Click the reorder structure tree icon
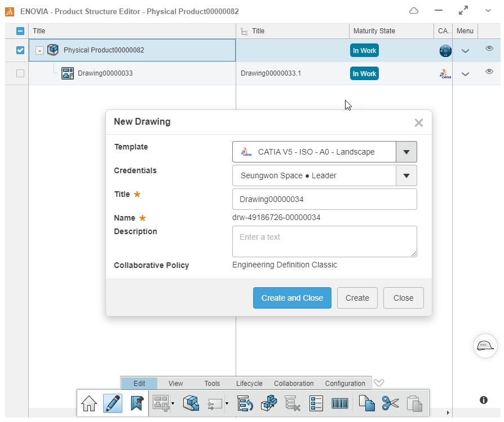 click(245, 403)
